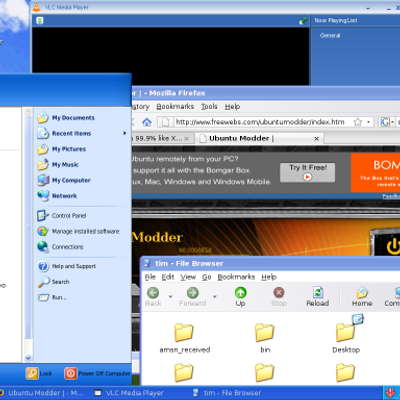The height and width of the screenshot is (400, 400).
Task: Switch to Ubuntu Modder taskbar button
Action: pos(42,393)
